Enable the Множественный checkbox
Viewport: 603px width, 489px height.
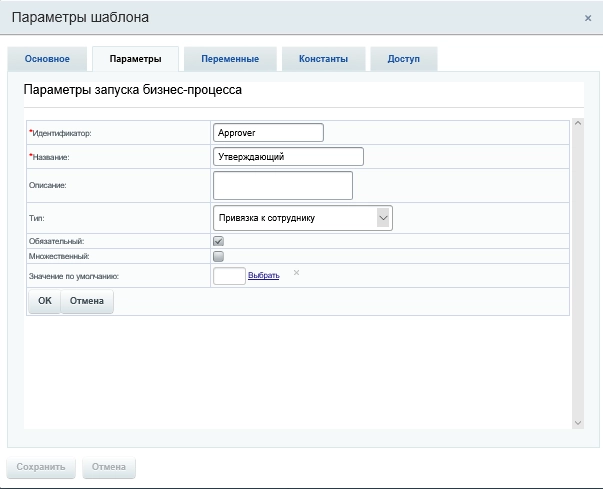coord(218,256)
